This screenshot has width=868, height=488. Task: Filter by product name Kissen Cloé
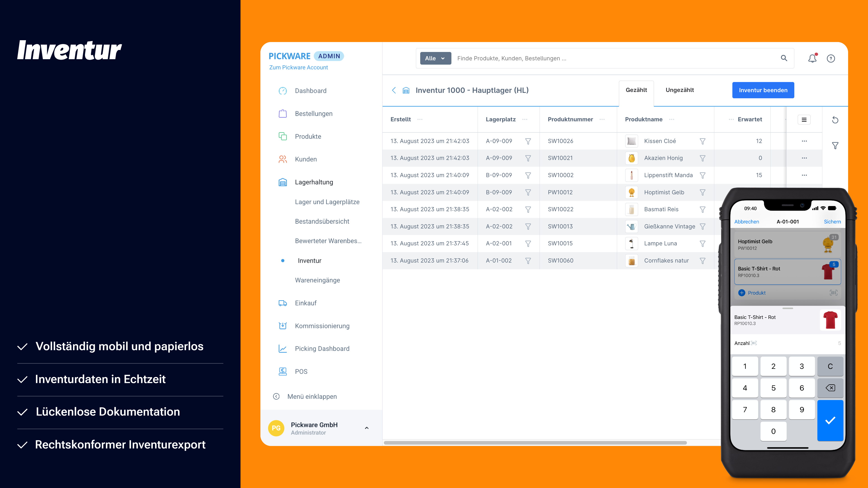point(703,141)
